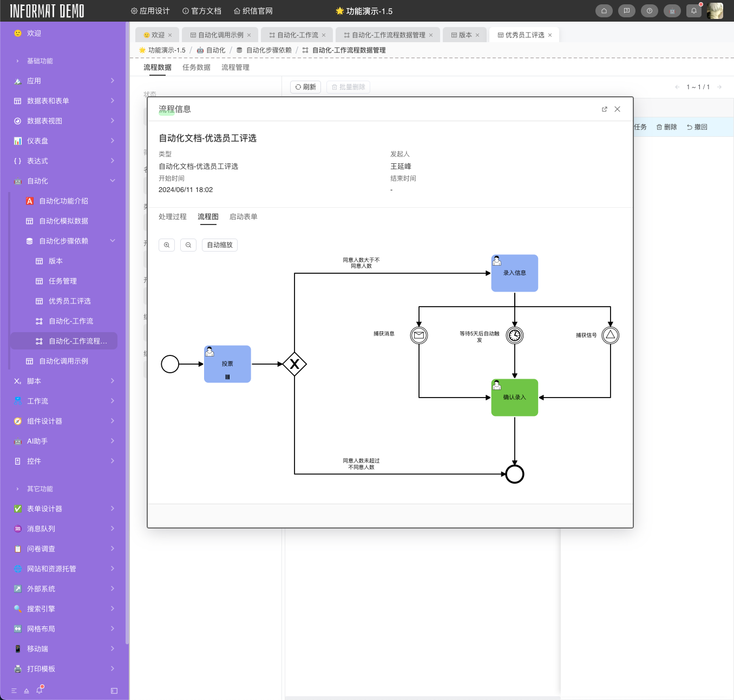Click the 自动缩放 button

(220, 245)
